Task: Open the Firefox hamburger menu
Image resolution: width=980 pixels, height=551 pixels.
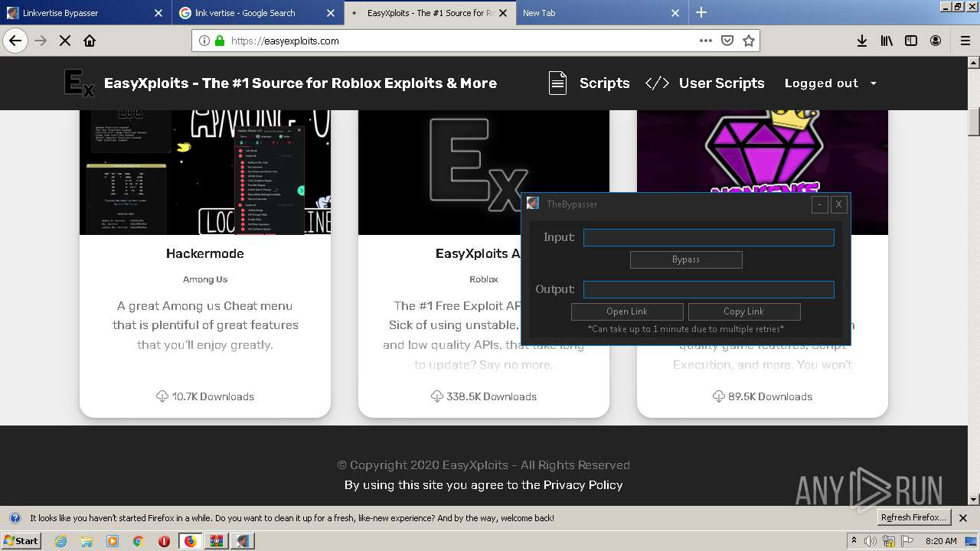Action: coord(965,41)
